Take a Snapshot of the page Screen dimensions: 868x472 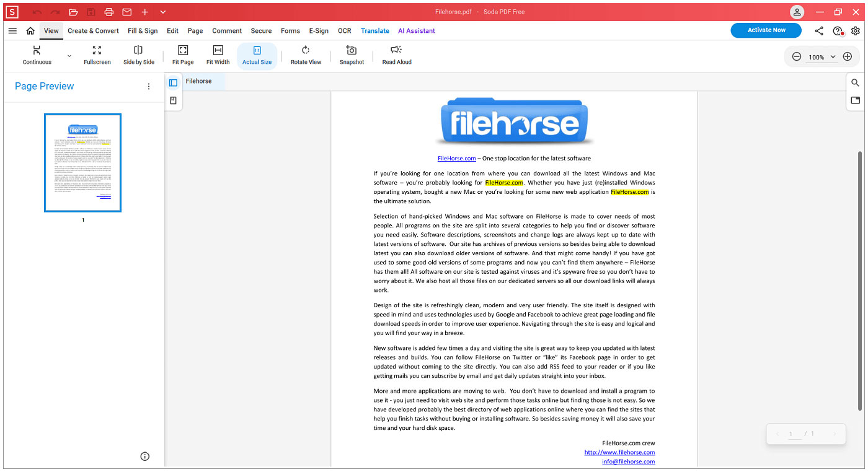[x=352, y=55]
